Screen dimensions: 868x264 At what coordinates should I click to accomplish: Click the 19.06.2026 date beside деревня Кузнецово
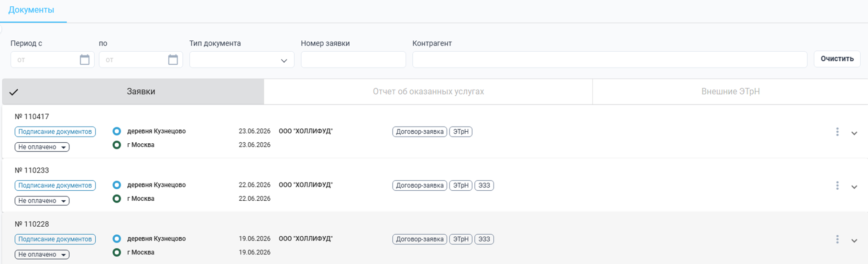tap(254, 239)
